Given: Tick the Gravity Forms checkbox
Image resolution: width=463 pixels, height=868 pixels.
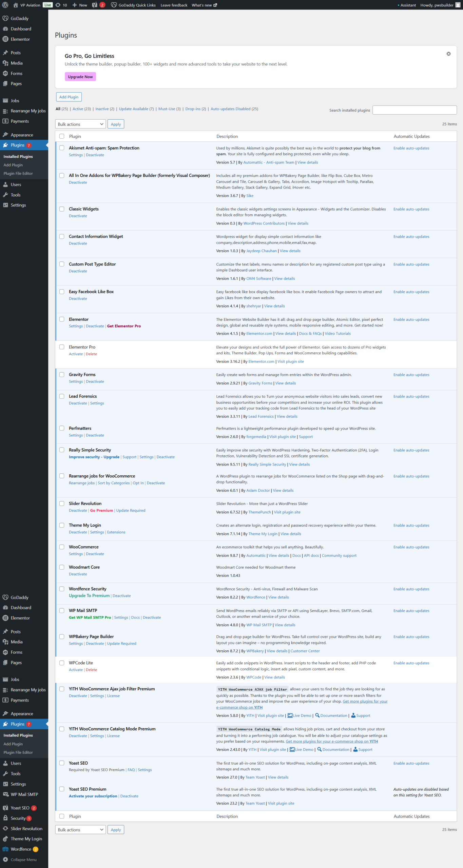Looking at the screenshot, I should pos(62,375).
